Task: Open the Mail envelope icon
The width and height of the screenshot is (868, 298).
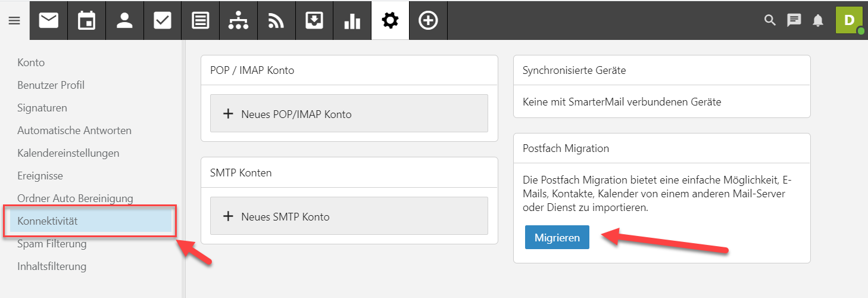Action: [x=49, y=20]
